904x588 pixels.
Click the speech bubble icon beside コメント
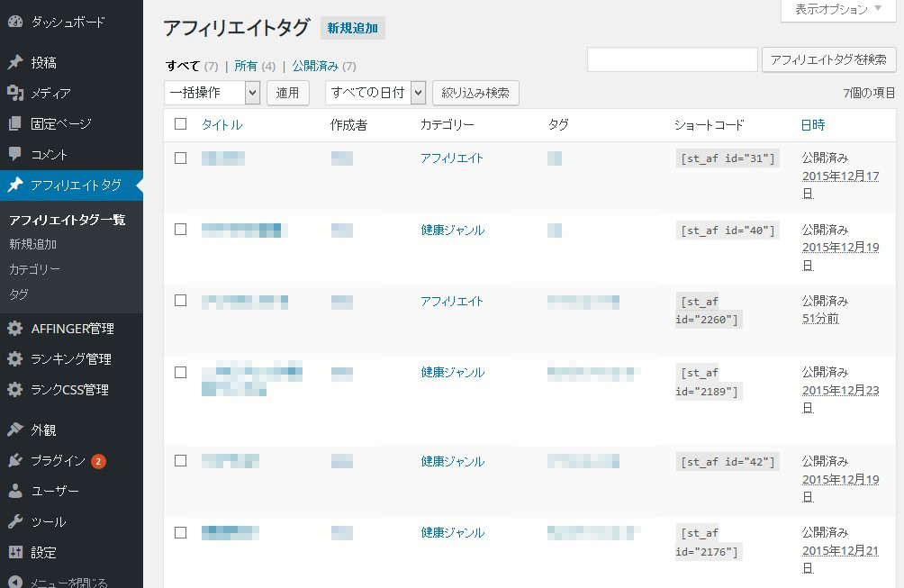coord(15,154)
